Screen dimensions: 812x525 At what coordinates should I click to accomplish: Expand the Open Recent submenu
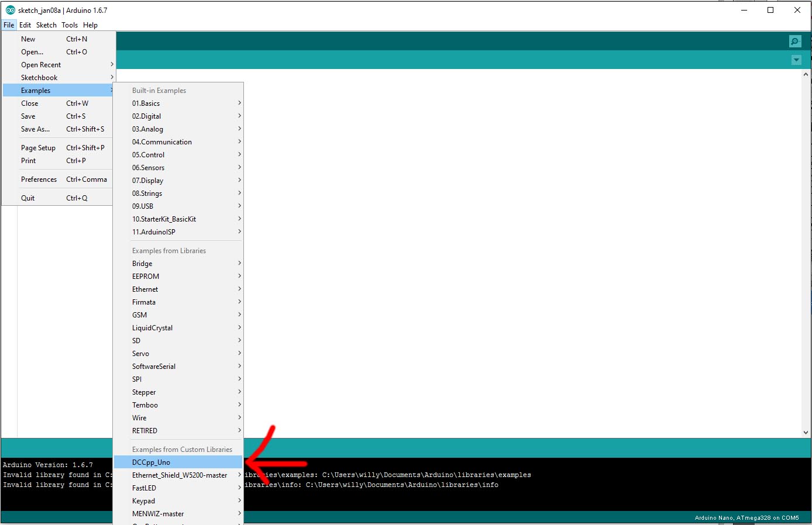tap(59, 65)
